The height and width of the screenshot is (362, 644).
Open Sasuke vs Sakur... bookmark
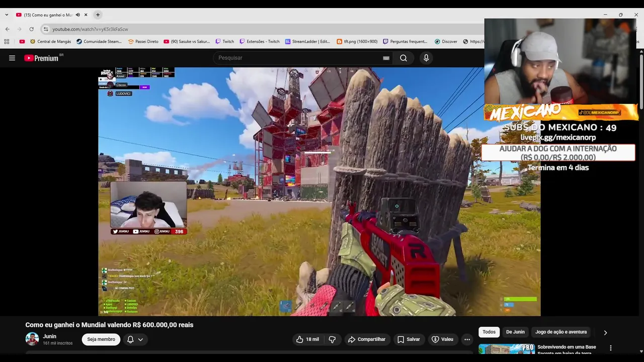(x=187, y=42)
